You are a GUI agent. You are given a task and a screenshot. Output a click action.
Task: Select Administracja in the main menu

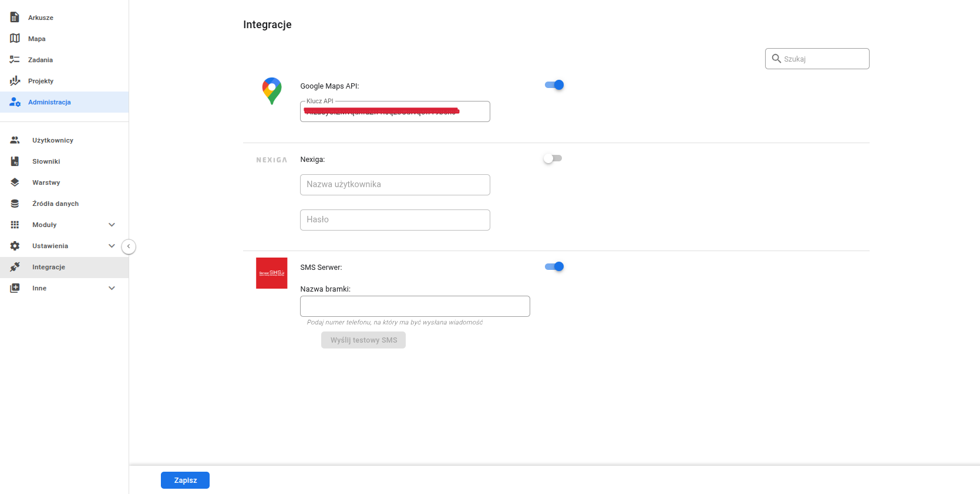49,102
